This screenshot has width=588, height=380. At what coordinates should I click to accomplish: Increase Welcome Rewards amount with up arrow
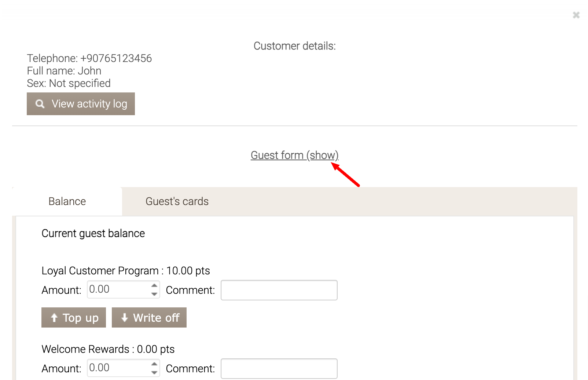[x=155, y=364]
